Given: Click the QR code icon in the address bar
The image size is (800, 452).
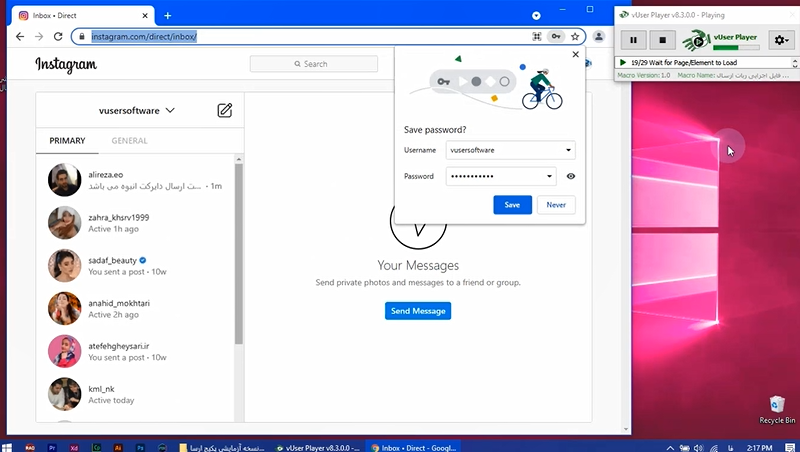Looking at the screenshot, I should click(537, 36).
